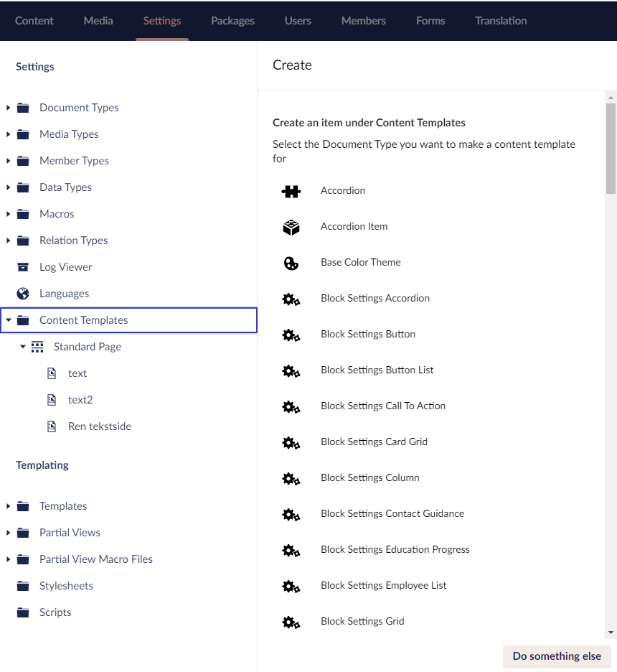Viewport: 617px width, 672px height.
Task: Click the Log Viewer box icon
Action: pos(23,267)
